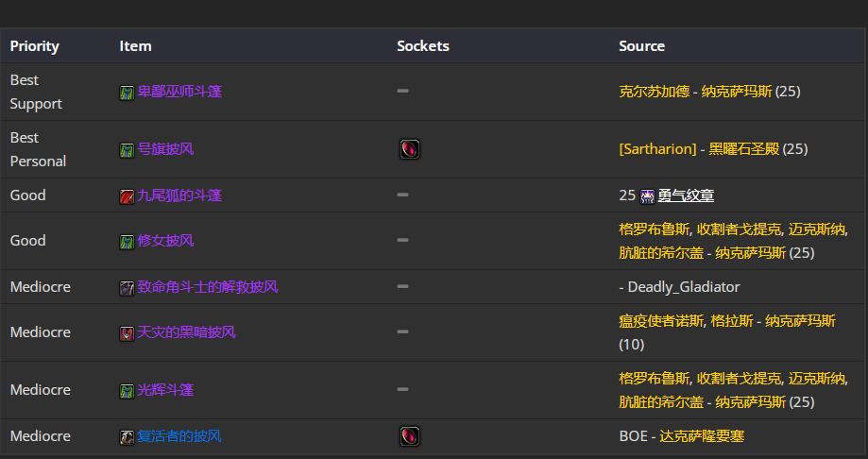Screen dimensions: 868x459
Task: Click the 修女披风 cloak icon
Action: (x=127, y=242)
